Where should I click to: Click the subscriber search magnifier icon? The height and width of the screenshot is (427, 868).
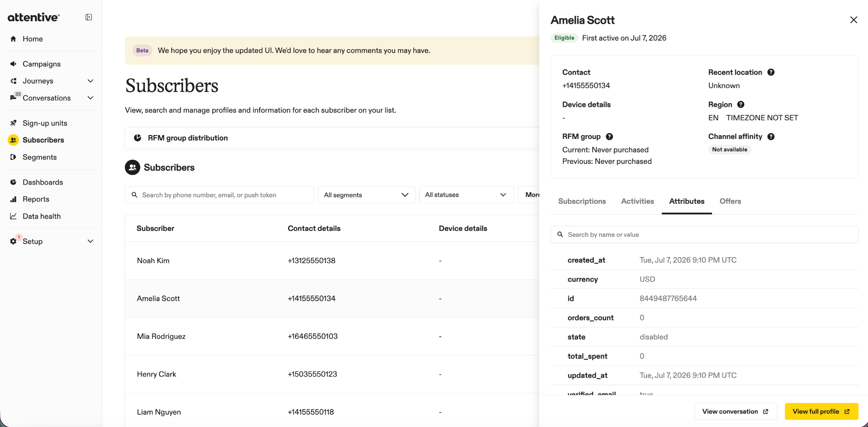[134, 195]
